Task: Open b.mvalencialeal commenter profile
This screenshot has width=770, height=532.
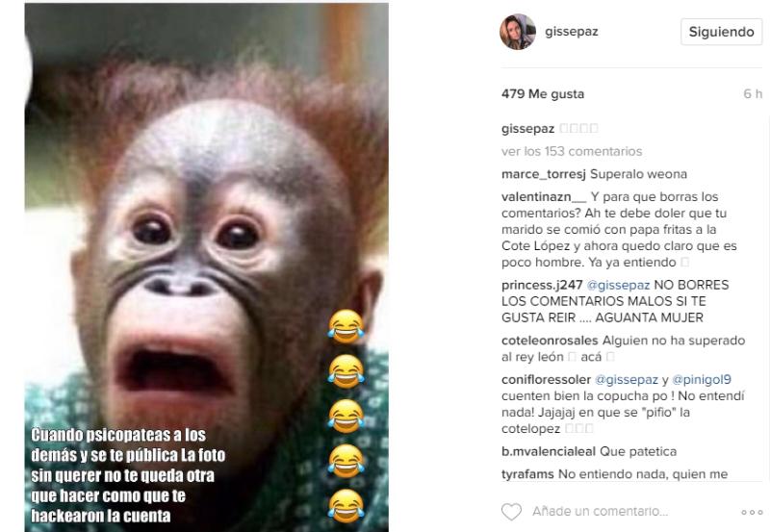Action: click(549, 451)
